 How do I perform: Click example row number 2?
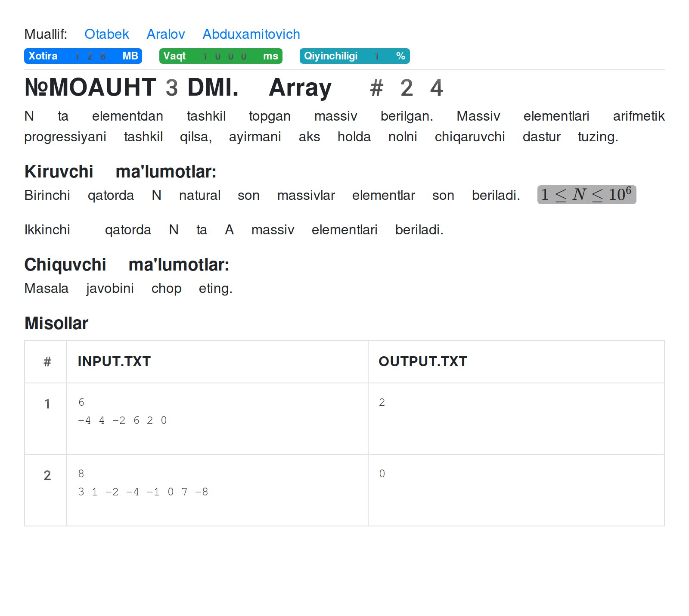point(47,476)
